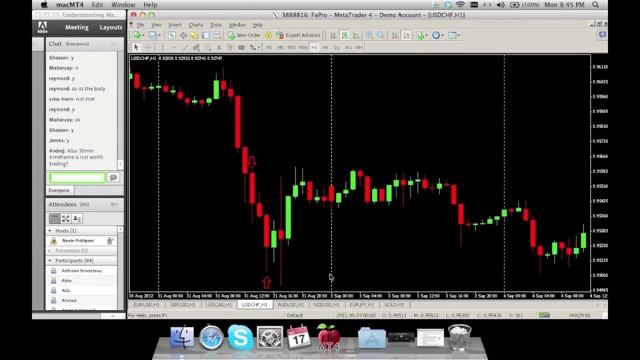Select the text tool
Screen dimensions: 640x360
[x=219, y=47]
